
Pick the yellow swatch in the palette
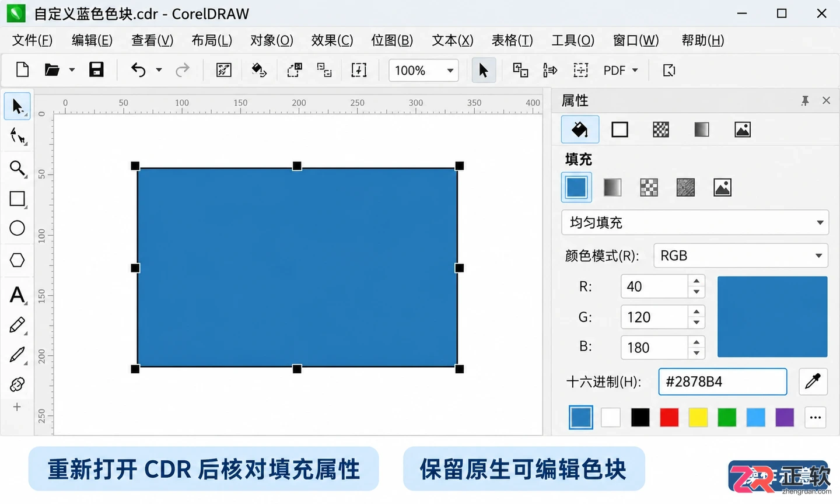click(x=698, y=417)
